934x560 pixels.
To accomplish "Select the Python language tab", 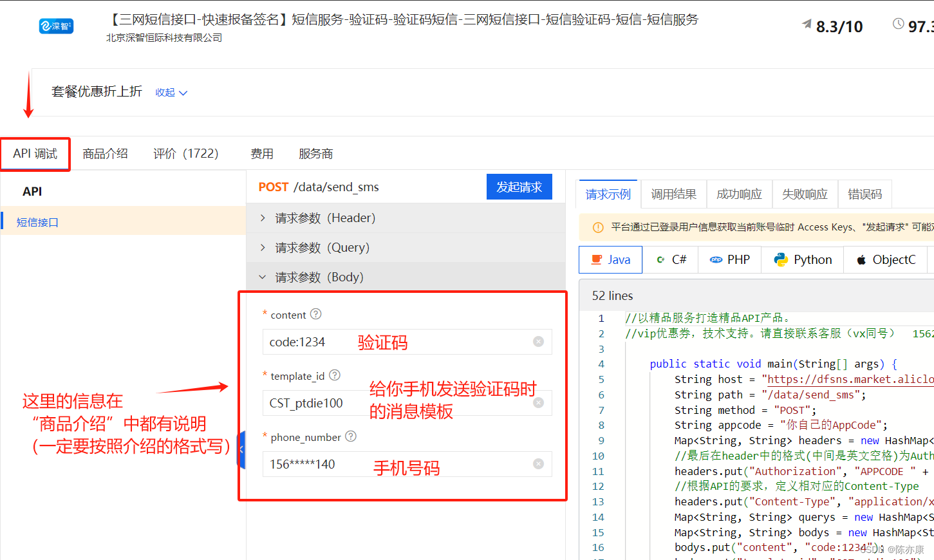I will [x=803, y=259].
